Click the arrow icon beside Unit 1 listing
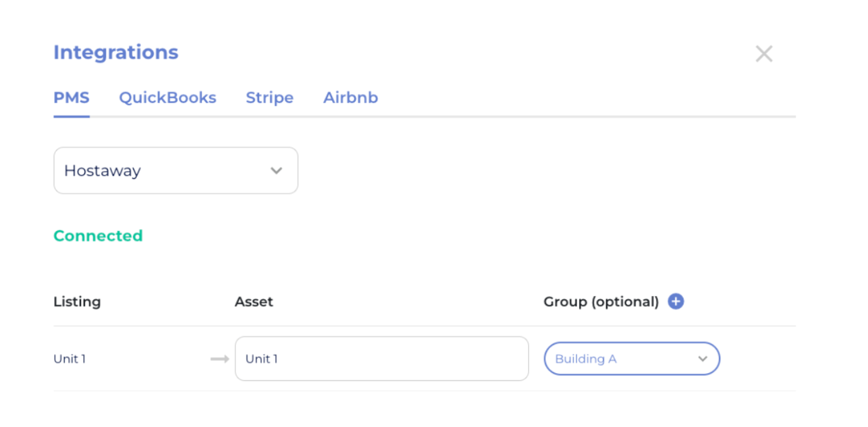Screen dimensions: 868x427 (x=220, y=359)
